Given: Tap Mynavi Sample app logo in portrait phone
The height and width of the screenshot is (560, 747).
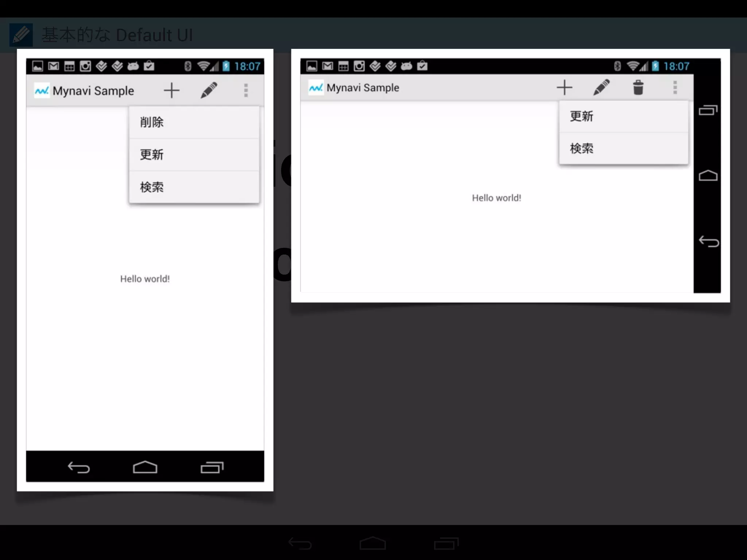Looking at the screenshot, I should point(42,90).
